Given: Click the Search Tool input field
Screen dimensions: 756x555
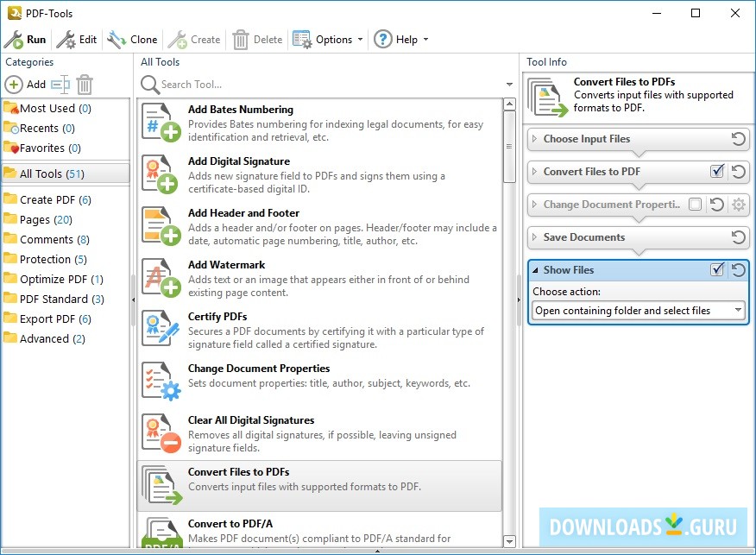Looking at the screenshot, I should tap(331, 85).
